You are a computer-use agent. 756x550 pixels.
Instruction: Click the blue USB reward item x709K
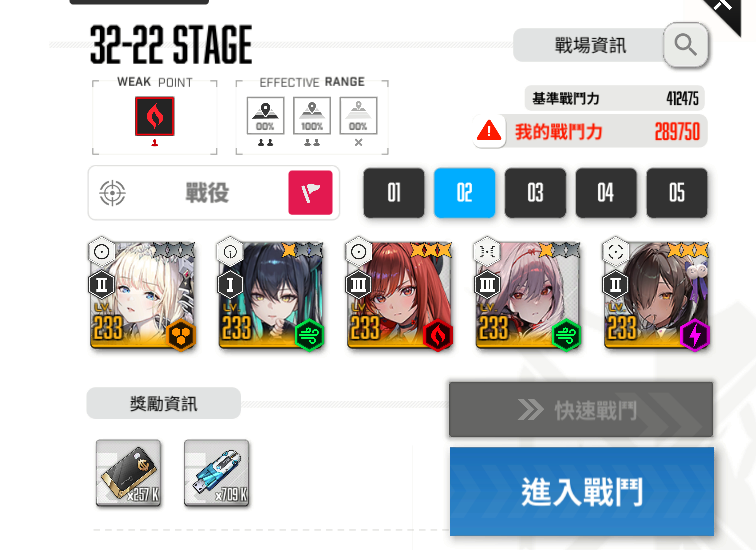[216, 473]
